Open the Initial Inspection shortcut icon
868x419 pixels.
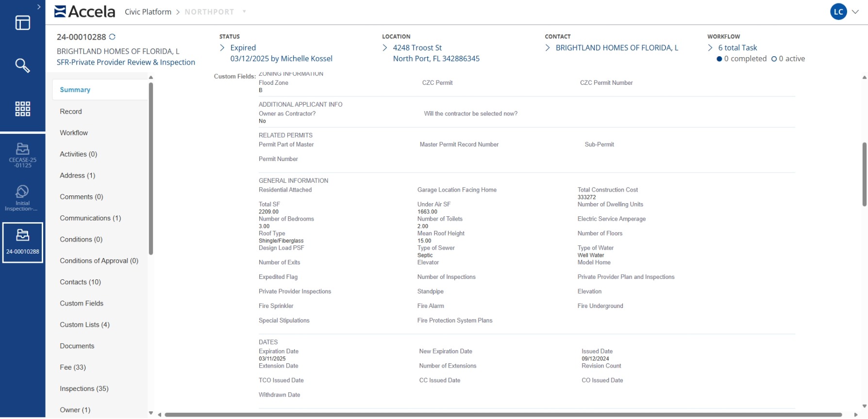tap(22, 197)
